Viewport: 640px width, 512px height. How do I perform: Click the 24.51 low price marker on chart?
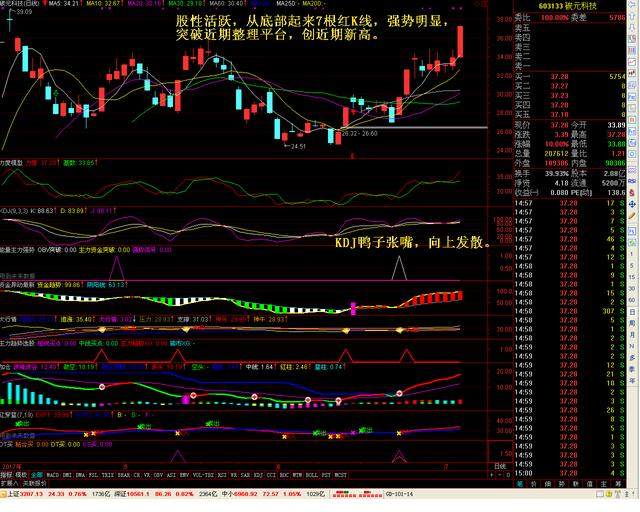[x=298, y=146]
